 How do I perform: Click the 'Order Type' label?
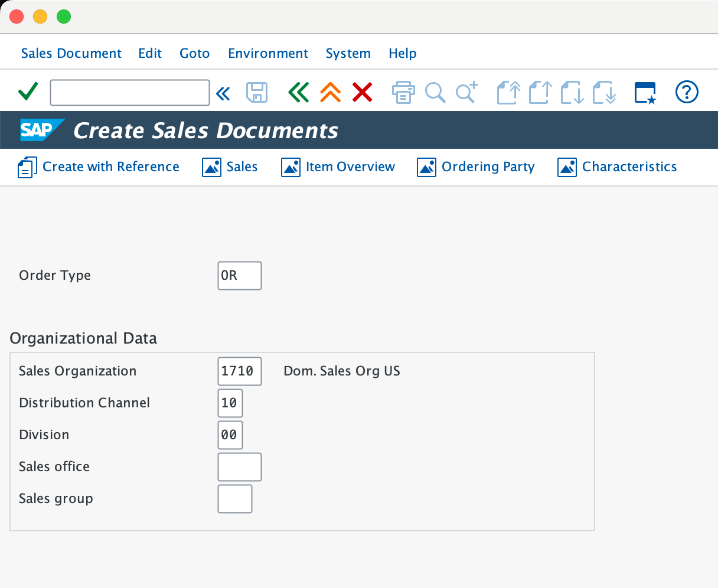click(55, 276)
